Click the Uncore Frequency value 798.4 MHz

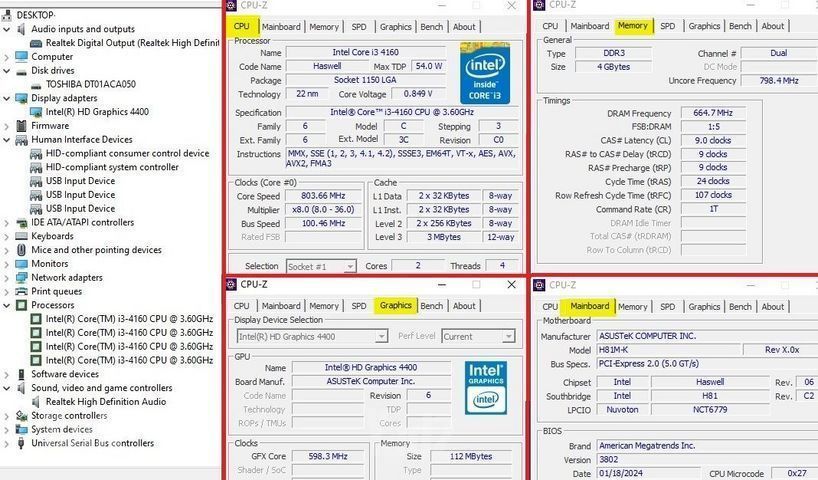click(x=778, y=81)
